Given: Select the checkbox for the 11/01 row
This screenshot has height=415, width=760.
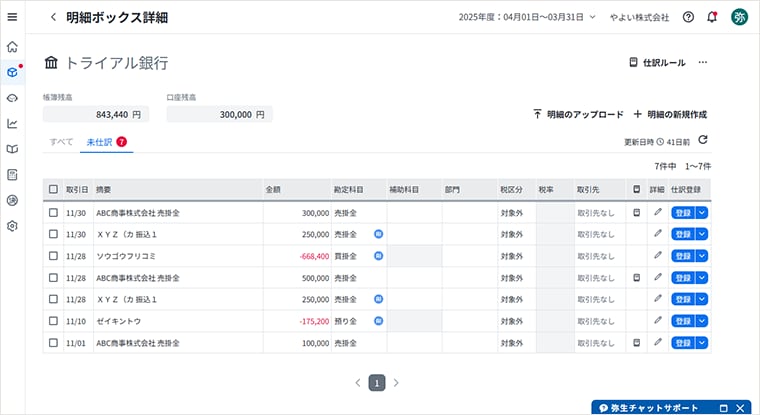Looking at the screenshot, I should pos(53,343).
